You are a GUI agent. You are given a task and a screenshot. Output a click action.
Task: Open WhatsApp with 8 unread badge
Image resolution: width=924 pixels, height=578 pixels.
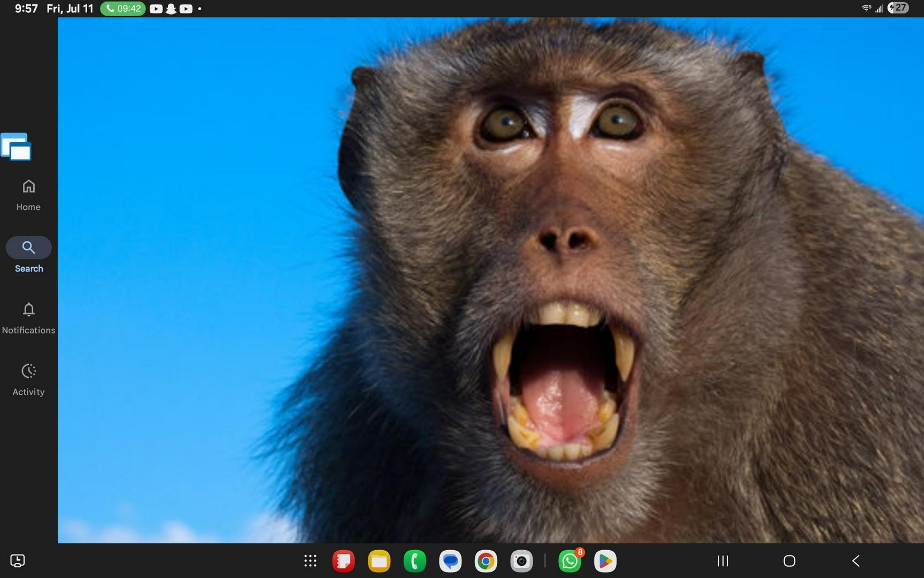coord(570,561)
